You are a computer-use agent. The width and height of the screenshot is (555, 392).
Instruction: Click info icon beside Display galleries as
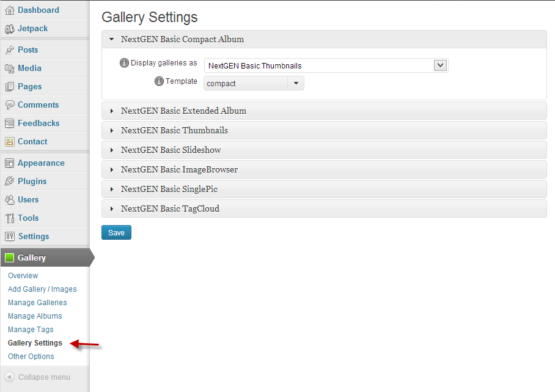[x=124, y=63]
